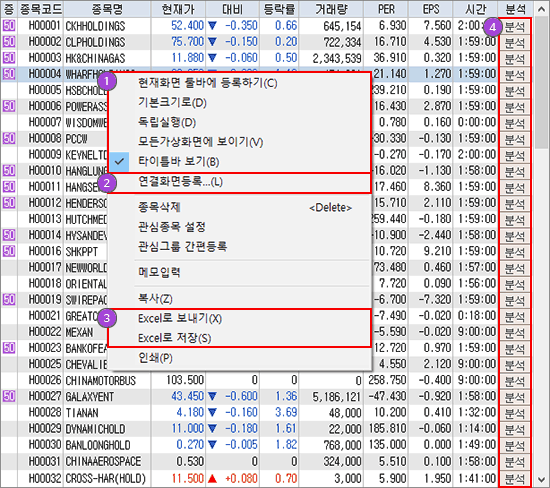Image resolution: width=550 pixels, height=488 pixels.
Task: Select HK&CHINAGAS stock name
Action: pos(95,58)
